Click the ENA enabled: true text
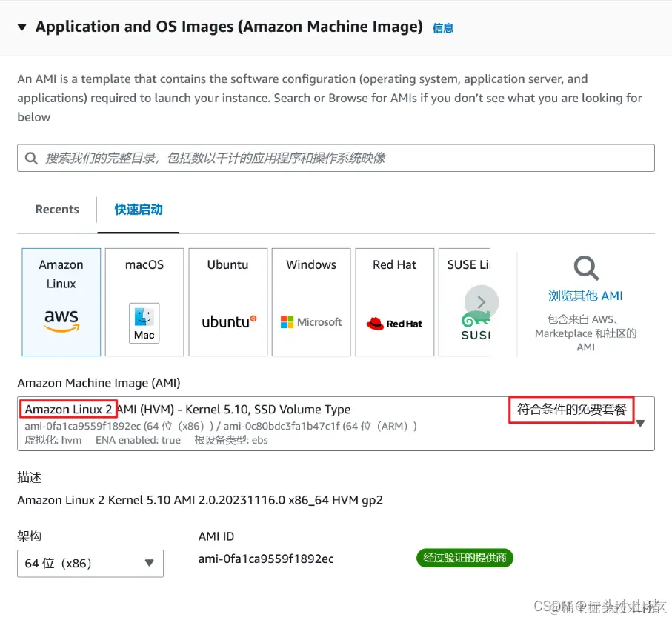 [138, 440]
